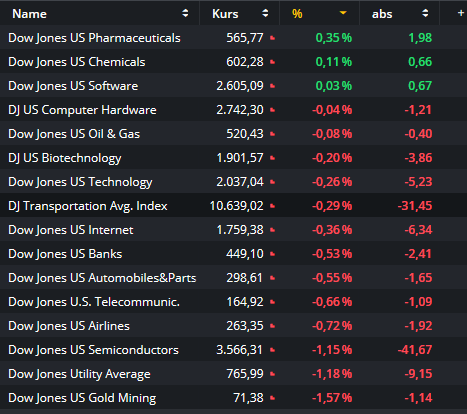Open Dow Jones US Internet
This screenshot has width=467, height=414.
coord(71,230)
